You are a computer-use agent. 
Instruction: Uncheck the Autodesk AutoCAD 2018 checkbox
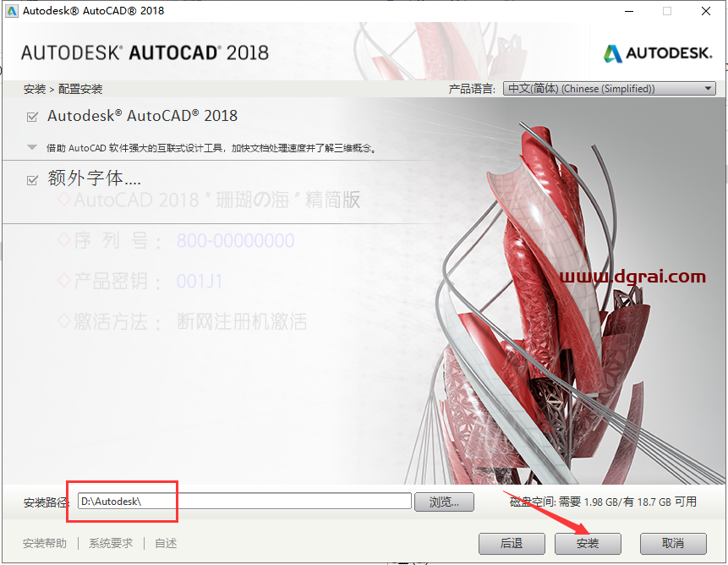tap(32, 117)
